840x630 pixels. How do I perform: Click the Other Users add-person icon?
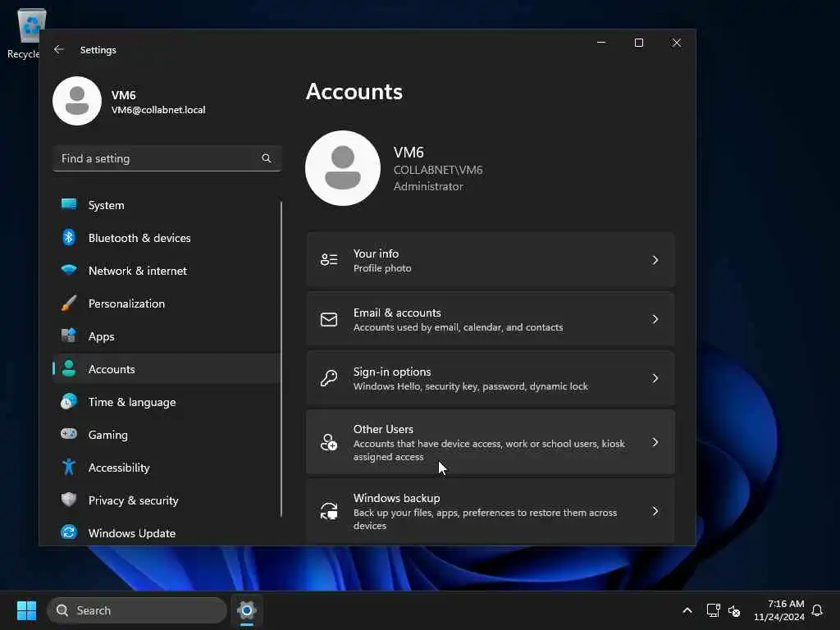point(329,442)
